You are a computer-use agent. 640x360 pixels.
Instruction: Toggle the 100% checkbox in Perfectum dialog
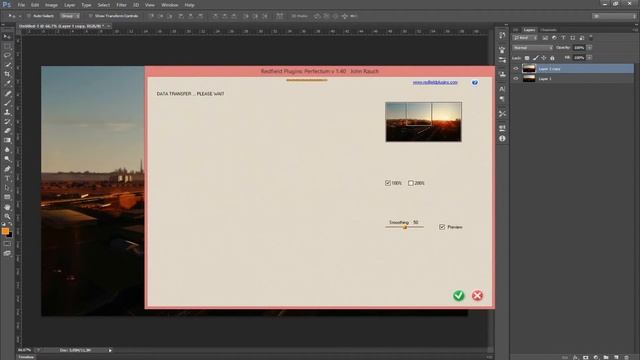(388, 183)
